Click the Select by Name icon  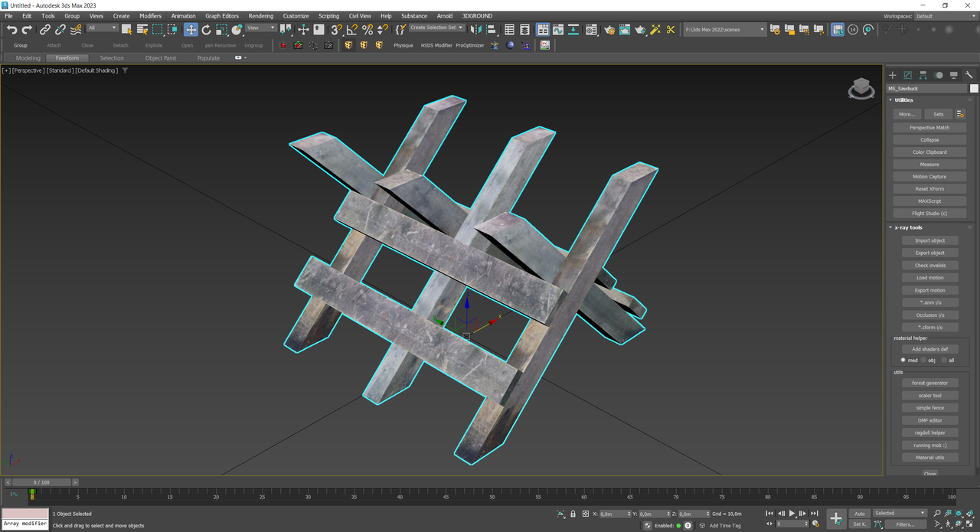pyautogui.click(x=142, y=30)
